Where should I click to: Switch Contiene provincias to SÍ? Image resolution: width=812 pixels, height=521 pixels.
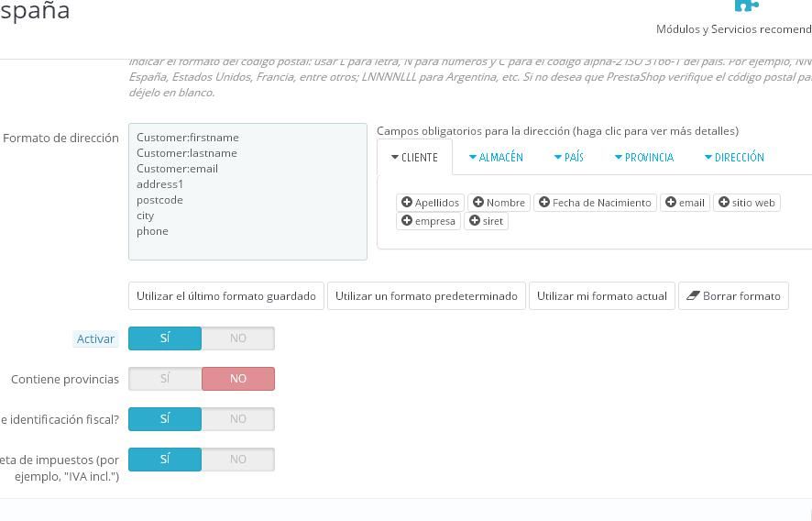pos(165,379)
